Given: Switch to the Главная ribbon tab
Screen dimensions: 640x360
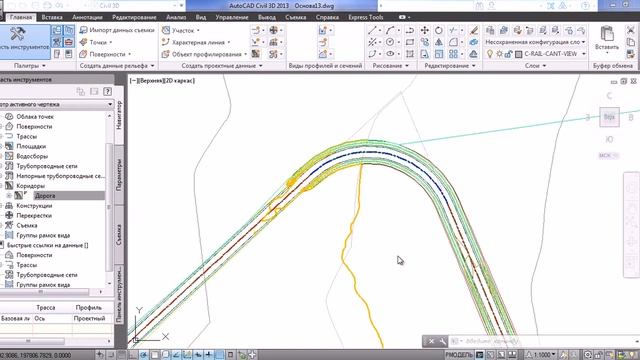Looking at the screenshot, I should (x=21, y=17).
